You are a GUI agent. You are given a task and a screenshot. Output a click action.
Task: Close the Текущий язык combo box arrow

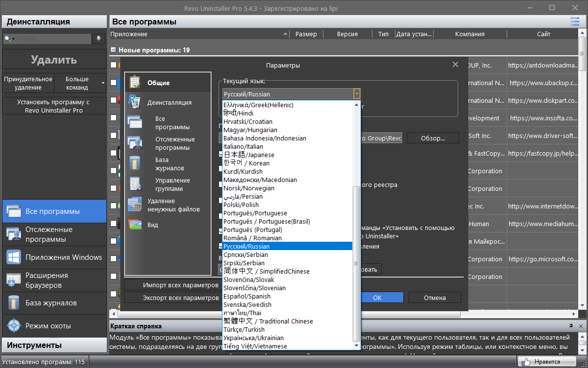[357, 94]
